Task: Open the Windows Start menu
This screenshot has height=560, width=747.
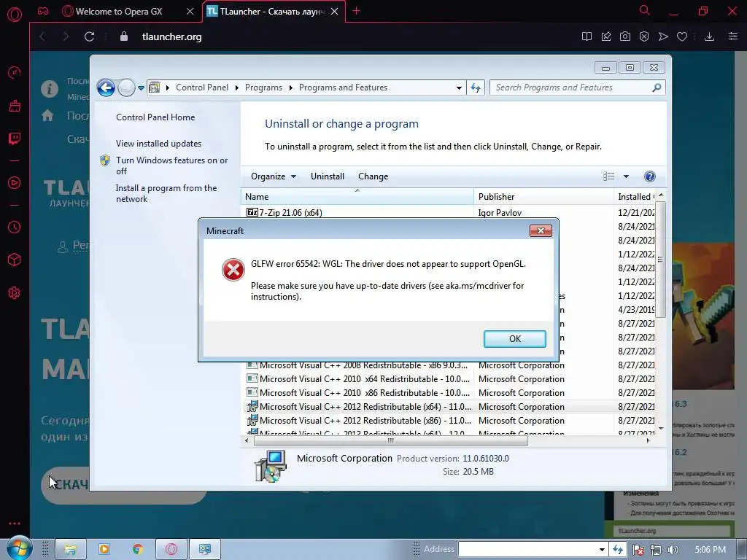Action: [19, 548]
